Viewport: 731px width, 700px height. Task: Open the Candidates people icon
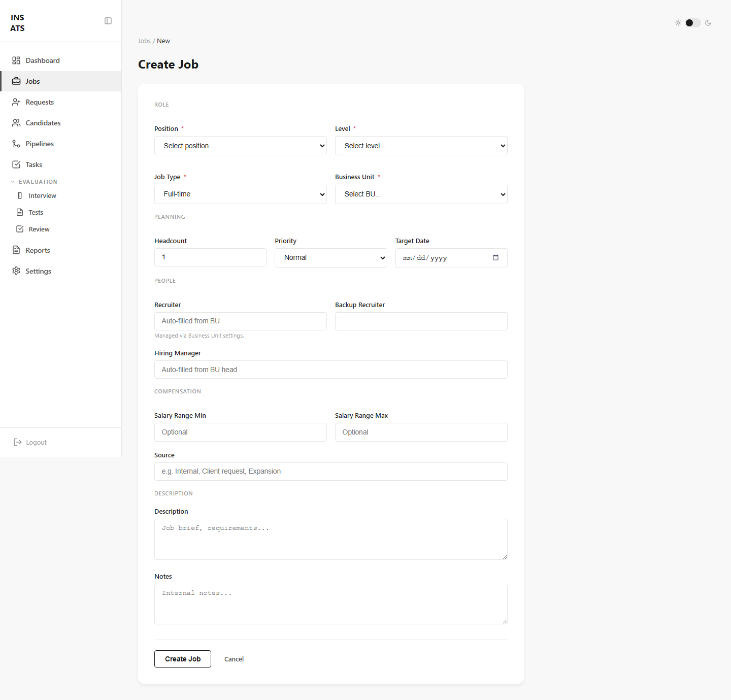click(16, 123)
